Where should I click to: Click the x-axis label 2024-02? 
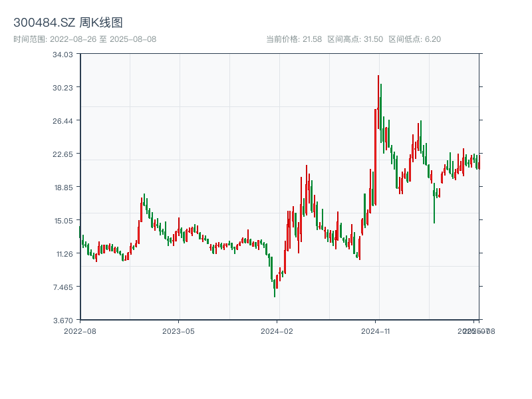coord(277,331)
